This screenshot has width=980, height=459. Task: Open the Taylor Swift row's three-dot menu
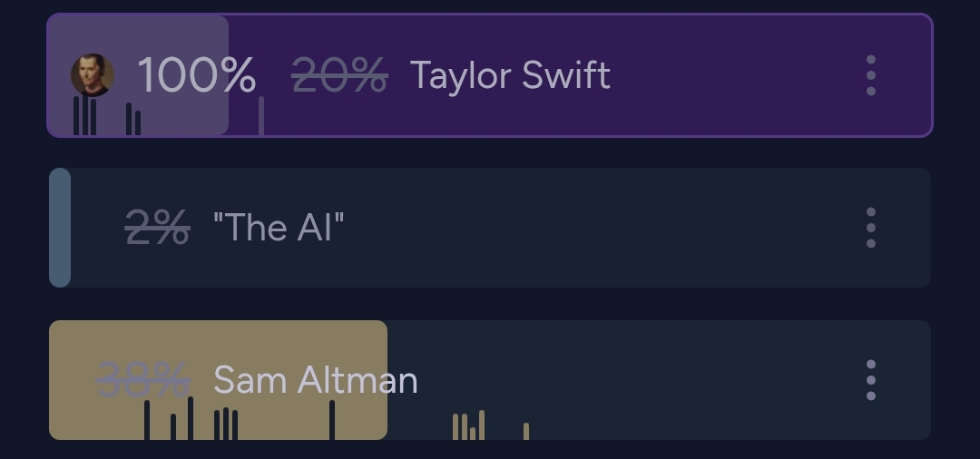point(870,75)
